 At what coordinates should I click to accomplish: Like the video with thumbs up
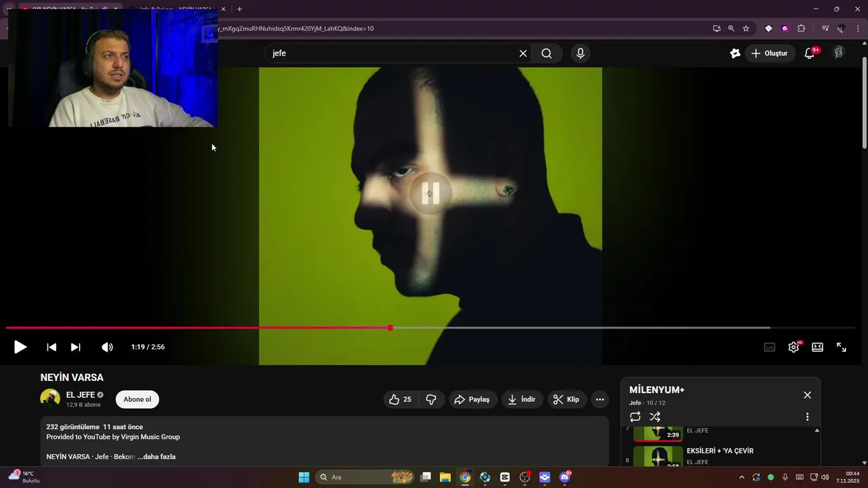click(400, 400)
